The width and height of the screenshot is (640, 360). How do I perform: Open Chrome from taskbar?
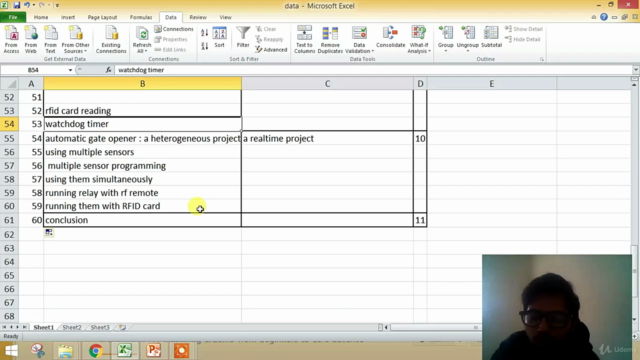coord(96,351)
